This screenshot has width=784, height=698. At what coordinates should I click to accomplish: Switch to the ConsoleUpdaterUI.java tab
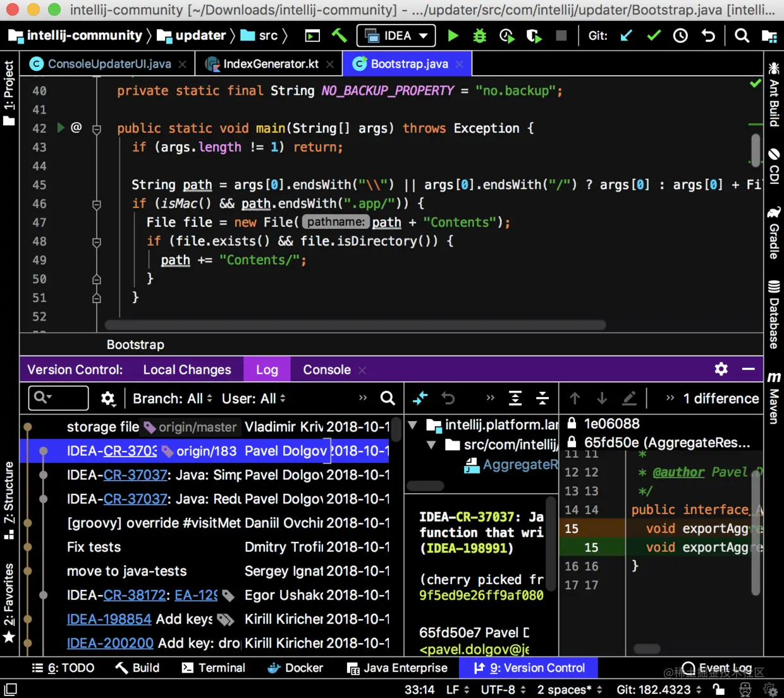[x=108, y=64]
